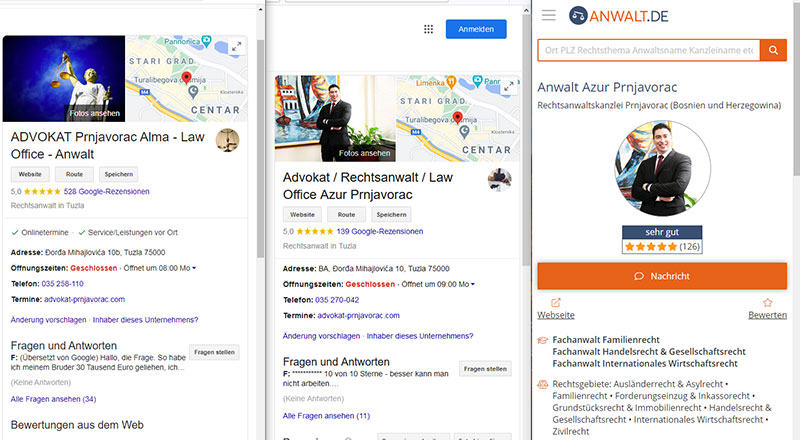Click Website button for ADVOKAT Prnjavorac Alma
Image resolution: width=800 pixels, height=440 pixels.
[x=30, y=174]
